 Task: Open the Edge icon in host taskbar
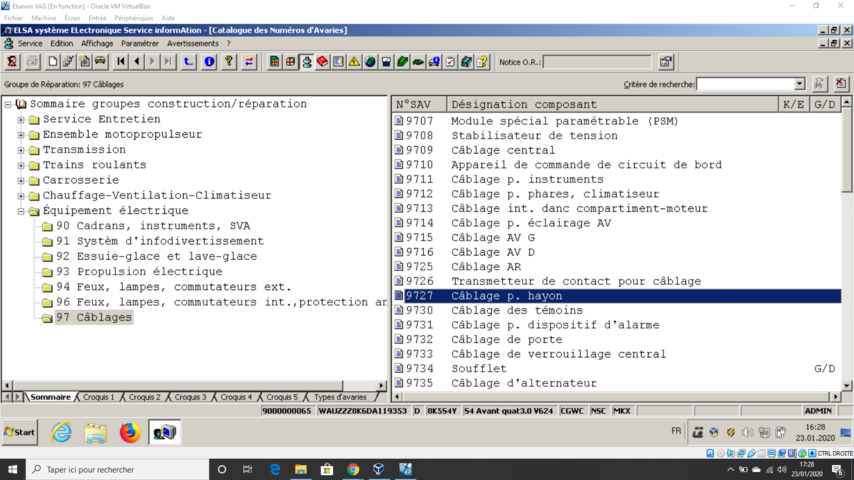274,469
